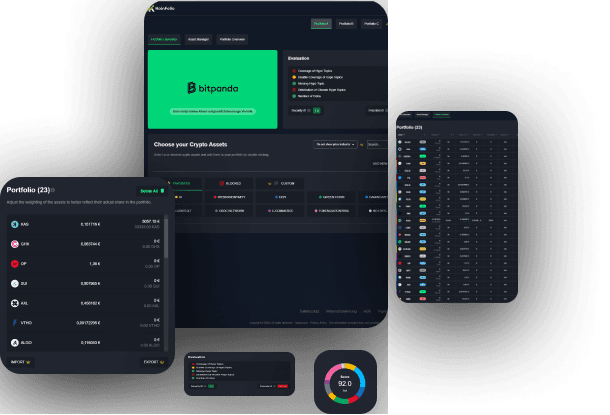Click the AXL coin icon in the portfolio
This screenshot has height=415, width=610.
pos(15,303)
